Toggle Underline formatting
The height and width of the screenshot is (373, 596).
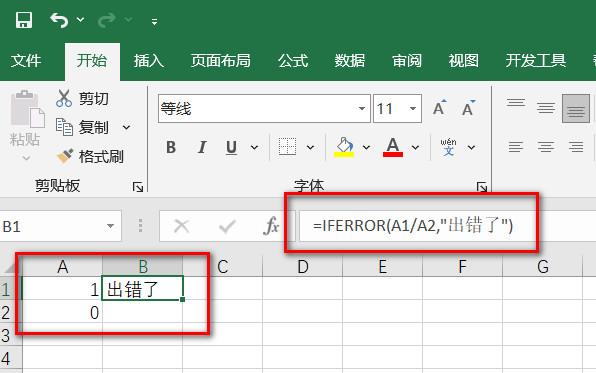pos(231,147)
